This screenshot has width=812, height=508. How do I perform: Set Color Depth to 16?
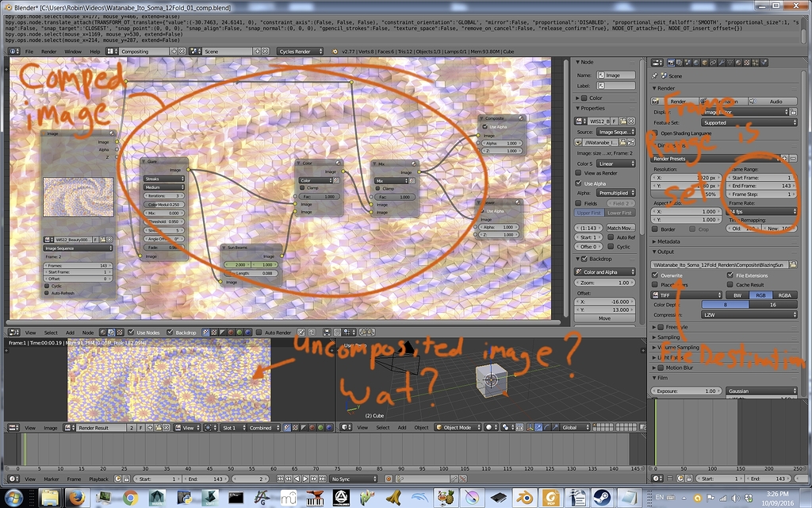click(x=772, y=305)
